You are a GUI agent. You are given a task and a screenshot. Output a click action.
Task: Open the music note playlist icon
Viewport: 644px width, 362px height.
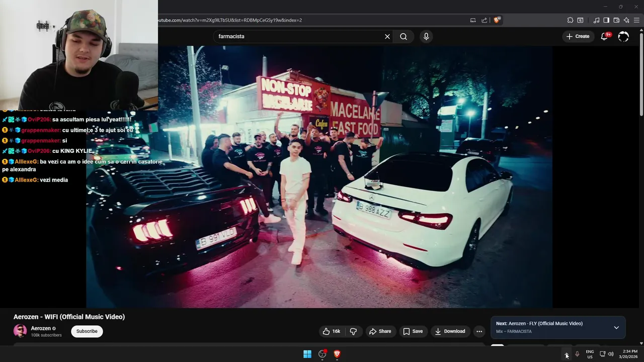click(x=596, y=20)
